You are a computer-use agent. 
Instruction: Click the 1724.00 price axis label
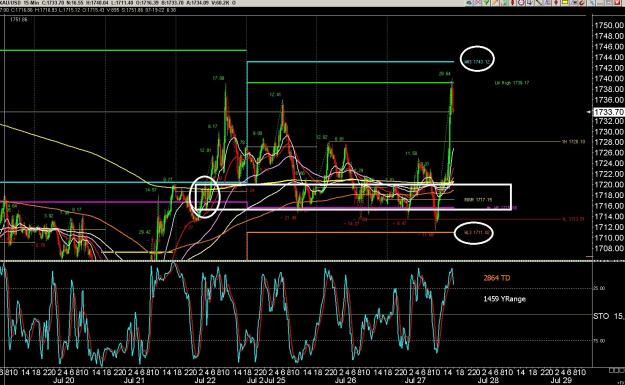(609, 163)
